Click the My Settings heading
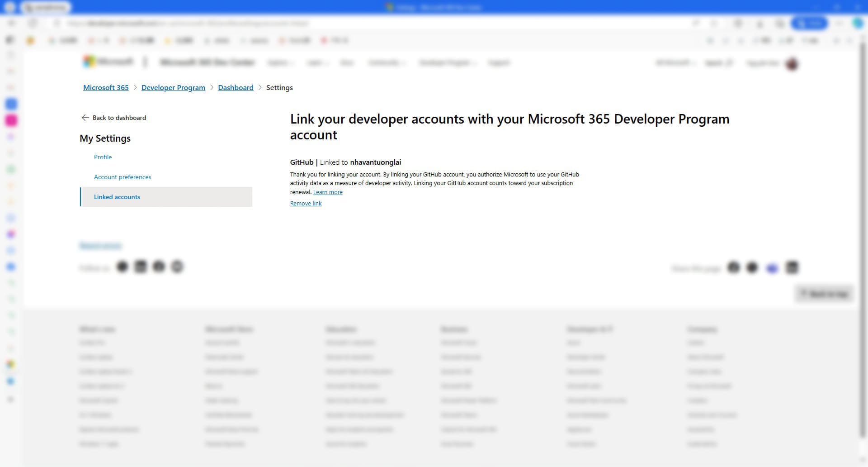 (105, 138)
